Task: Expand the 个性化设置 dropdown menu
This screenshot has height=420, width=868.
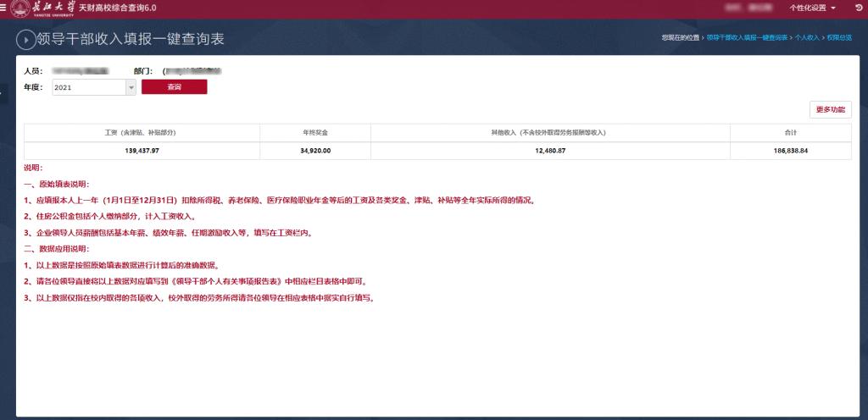Action: click(812, 8)
